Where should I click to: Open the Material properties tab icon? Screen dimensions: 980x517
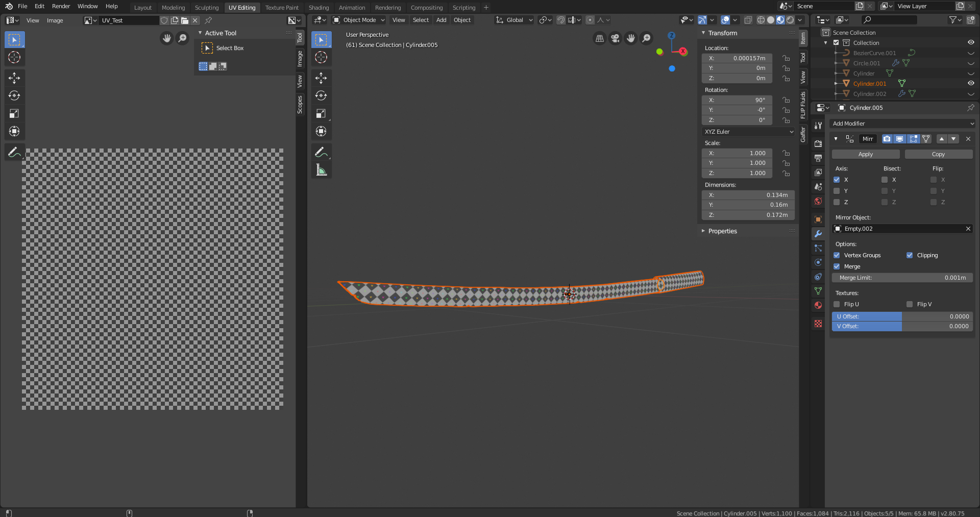(818, 305)
